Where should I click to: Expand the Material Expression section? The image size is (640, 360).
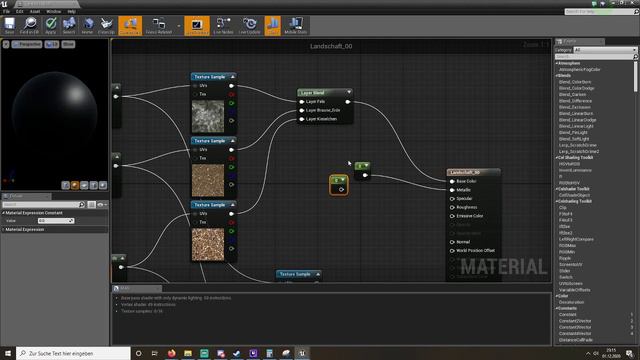[4, 230]
